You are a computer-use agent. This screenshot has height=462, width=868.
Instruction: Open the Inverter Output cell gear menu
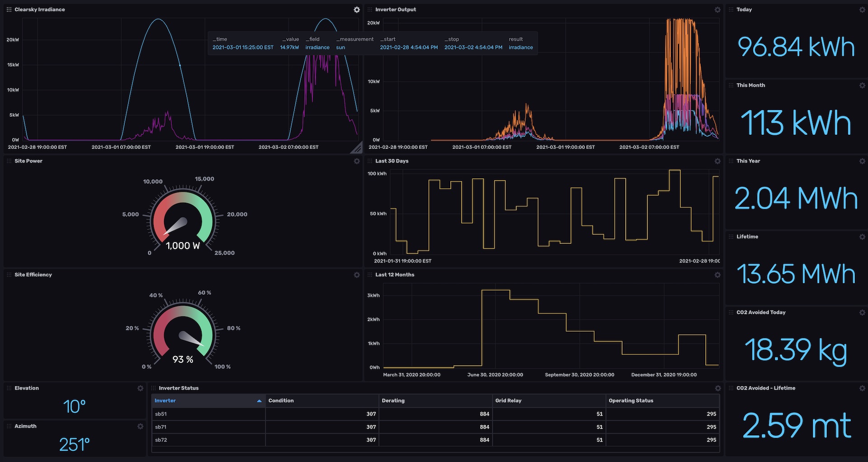(717, 10)
